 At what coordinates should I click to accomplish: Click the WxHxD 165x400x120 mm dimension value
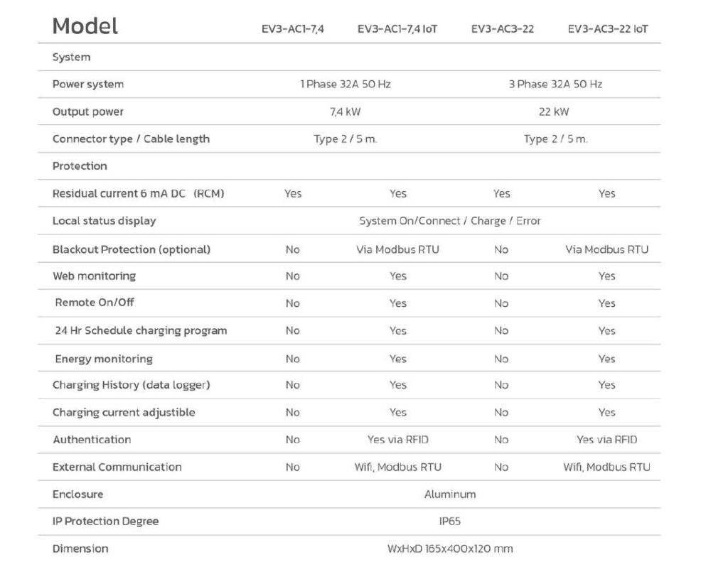coord(450,548)
